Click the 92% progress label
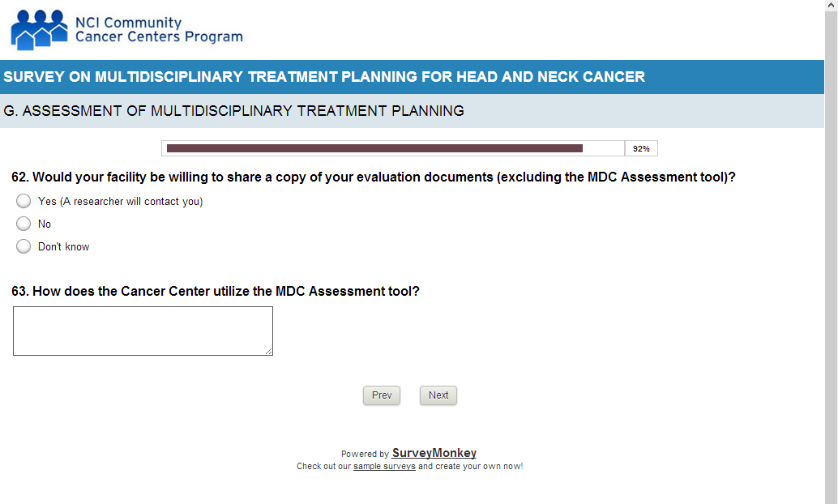The height and width of the screenshot is (504, 838). (641, 149)
